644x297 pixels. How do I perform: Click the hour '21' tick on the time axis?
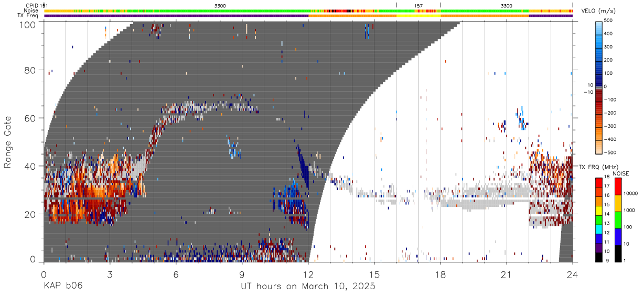click(506, 274)
